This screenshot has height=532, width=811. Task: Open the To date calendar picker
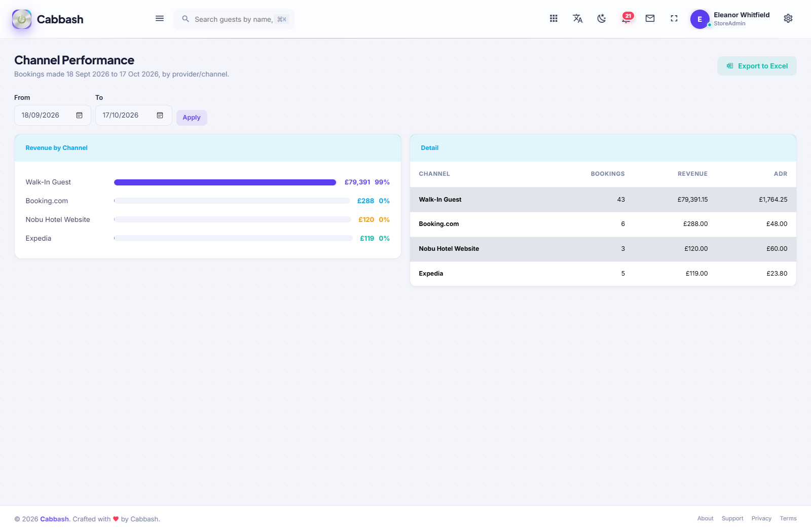click(160, 116)
